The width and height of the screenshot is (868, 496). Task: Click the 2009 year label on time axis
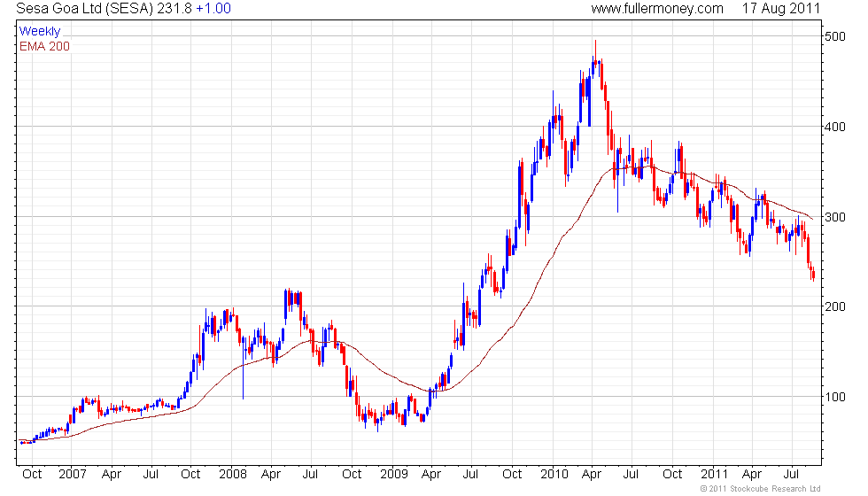(393, 475)
